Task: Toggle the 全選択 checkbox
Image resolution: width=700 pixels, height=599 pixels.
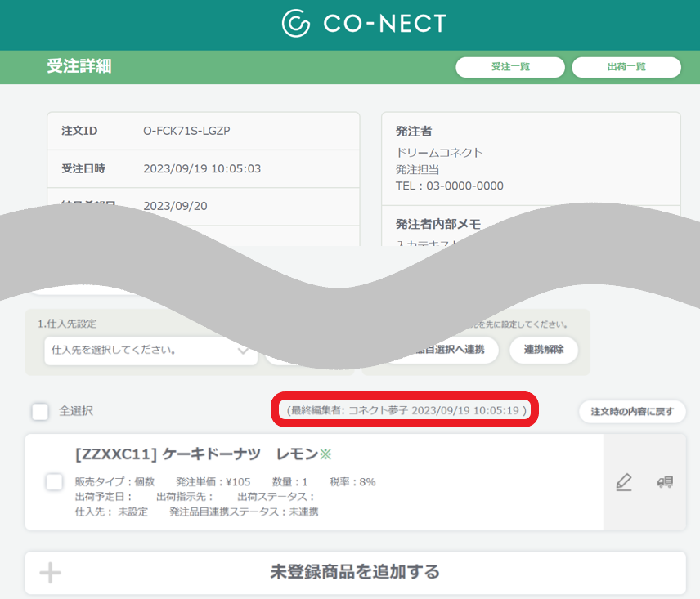Action: coord(40,411)
